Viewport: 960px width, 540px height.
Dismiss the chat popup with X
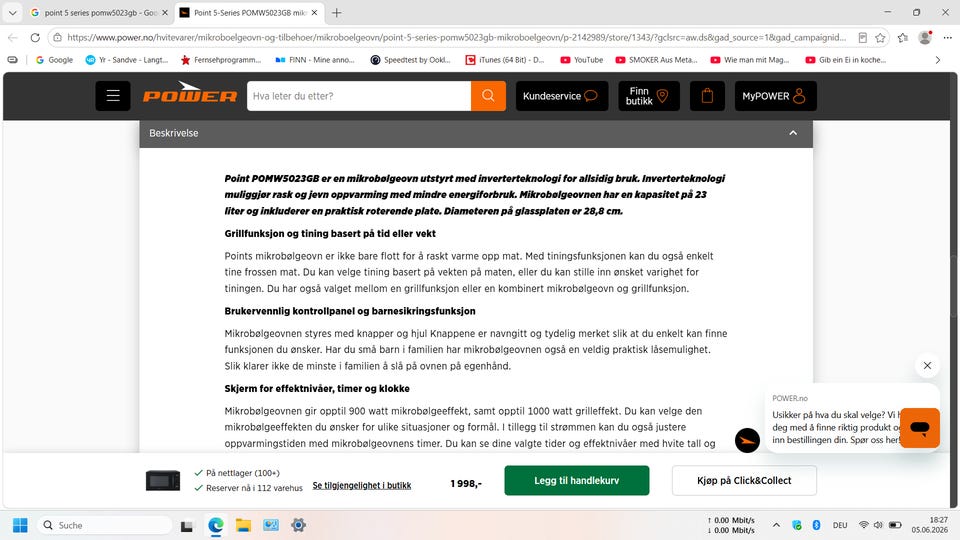(x=928, y=366)
